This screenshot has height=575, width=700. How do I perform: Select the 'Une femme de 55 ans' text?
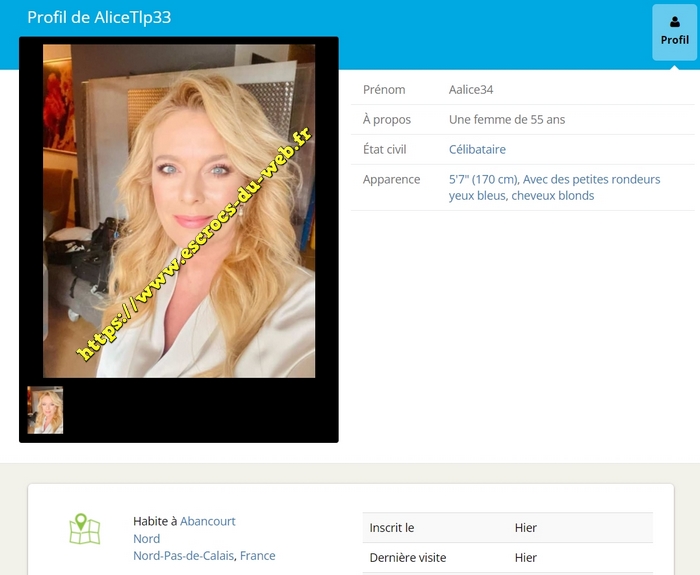(507, 120)
